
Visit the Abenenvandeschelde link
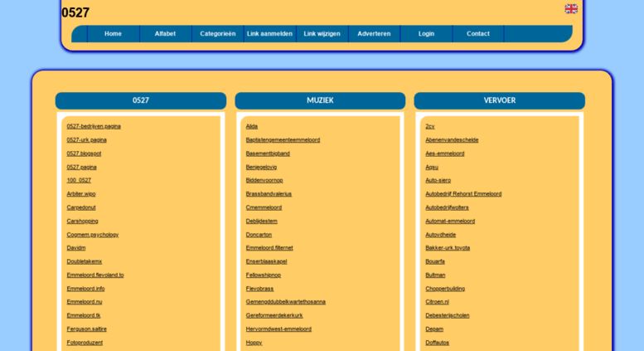tap(452, 139)
